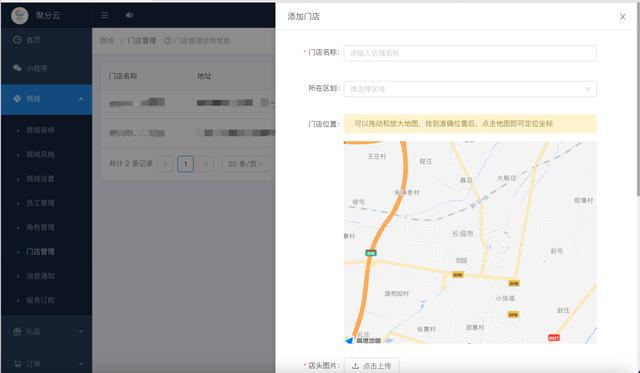Expand the 礼品 sidebar section
The image size is (640, 373).
tap(46, 331)
